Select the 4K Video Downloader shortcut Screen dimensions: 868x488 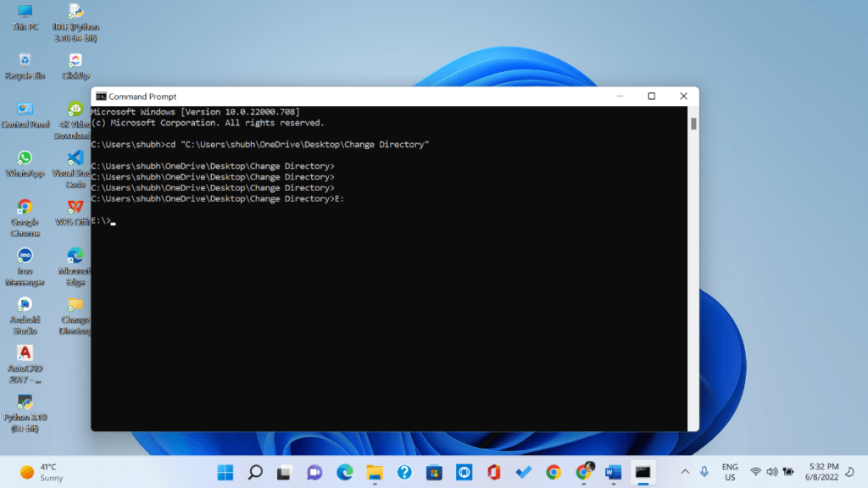(73, 120)
